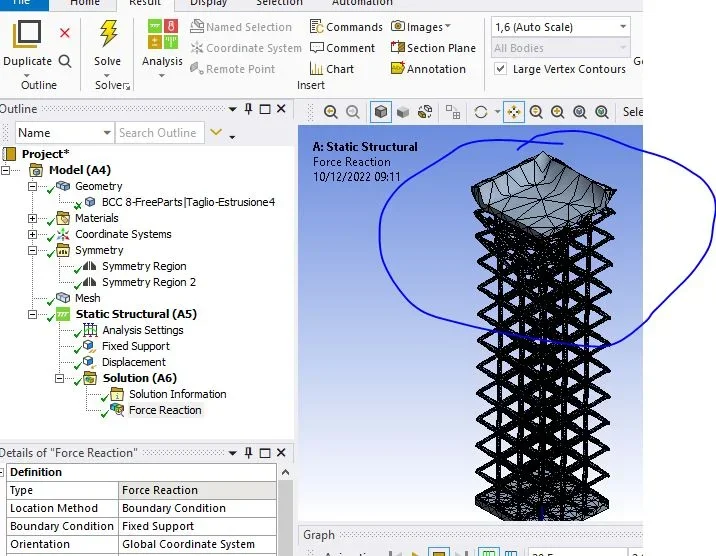Screen dimensions: 716x556
Task: Click the Rotate tool icon
Action: 481,112
